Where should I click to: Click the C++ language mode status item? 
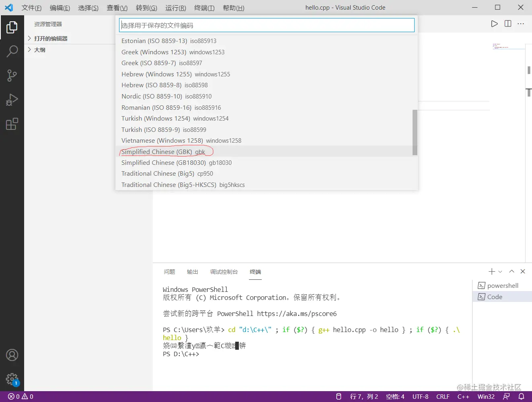pos(463,397)
